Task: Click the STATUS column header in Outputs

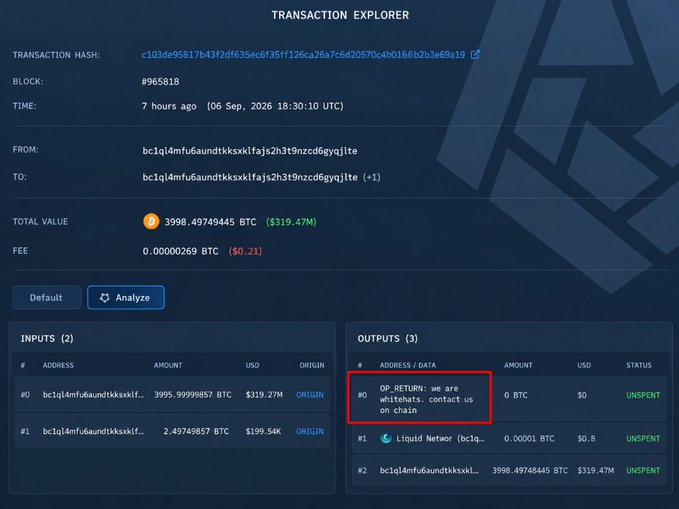Action: [x=639, y=365]
